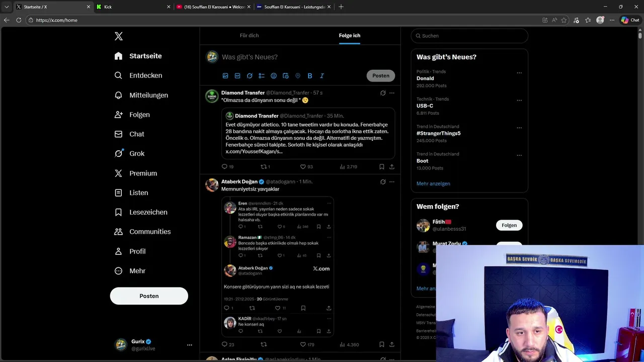Switch to Folge ich tab
The width and height of the screenshot is (644, 362).
[350, 36]
